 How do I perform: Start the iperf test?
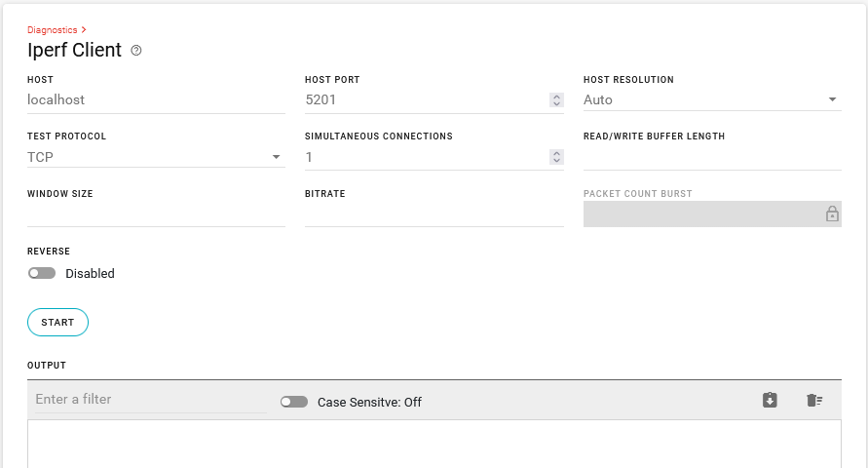click(57, 323)
